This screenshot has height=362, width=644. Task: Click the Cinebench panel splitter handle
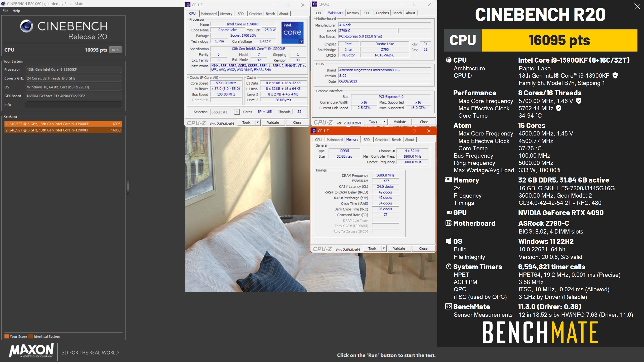128,188
